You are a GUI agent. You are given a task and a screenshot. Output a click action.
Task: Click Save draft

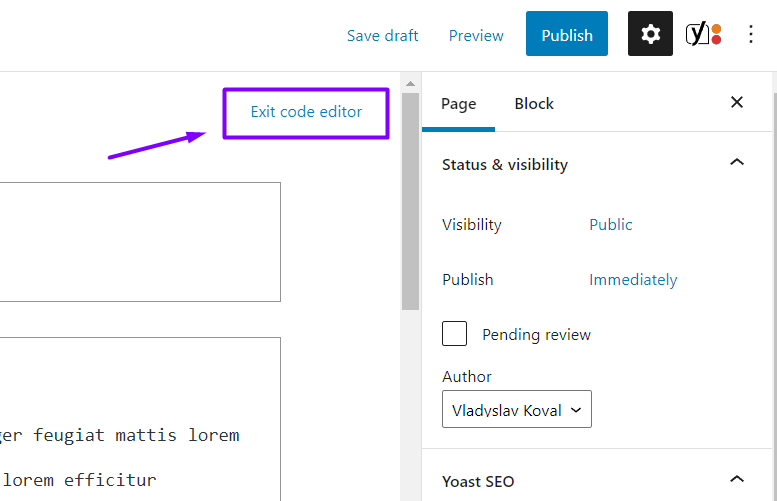pyautogui.click(x=383, y=36)
